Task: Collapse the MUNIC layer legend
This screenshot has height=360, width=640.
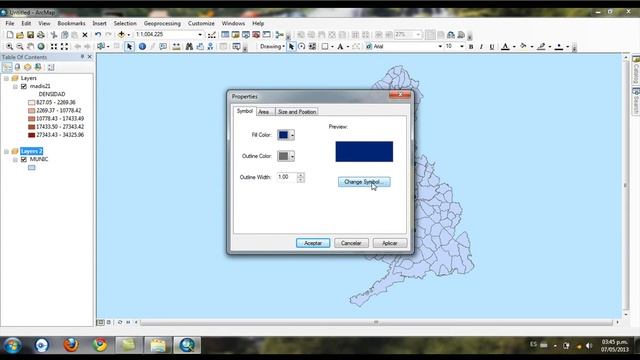Action: pos(15,160)
